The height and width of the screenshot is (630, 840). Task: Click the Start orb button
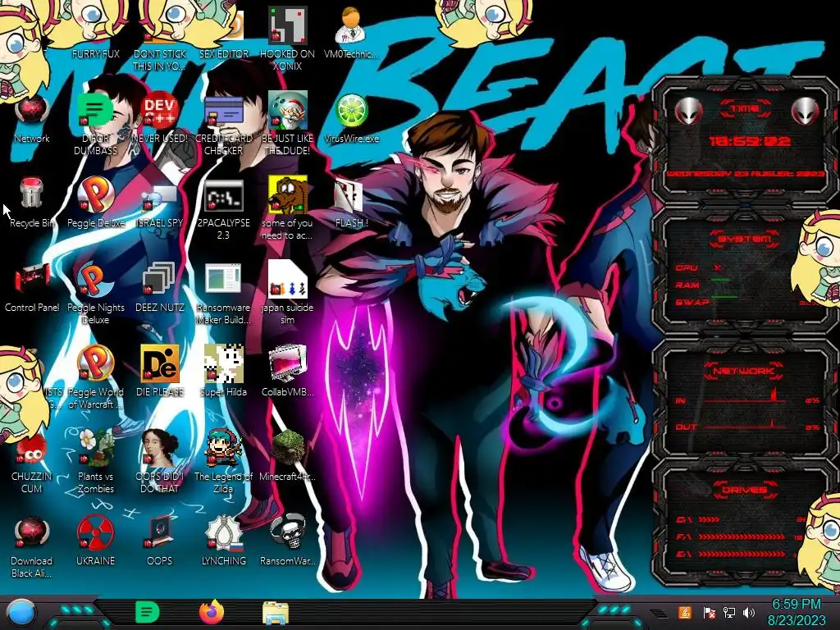point(21,613)
